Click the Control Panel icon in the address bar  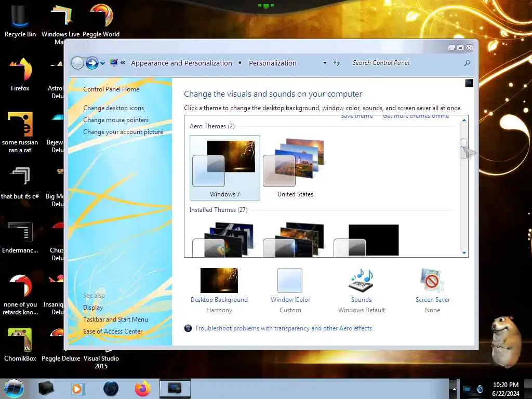[114, 62]
